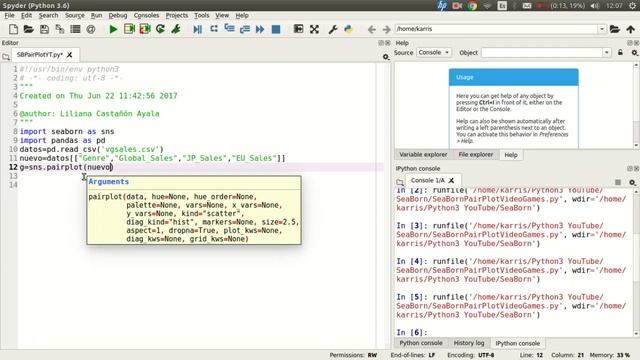Open the Run menu
The height and width of the screenshot is (360, 640).
96,15
